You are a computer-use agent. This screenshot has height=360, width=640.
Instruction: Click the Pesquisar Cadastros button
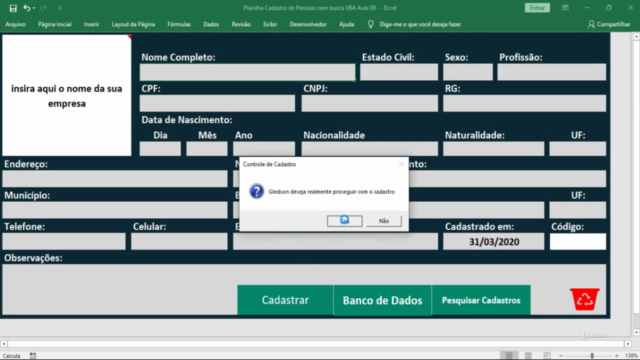point(481,300)
